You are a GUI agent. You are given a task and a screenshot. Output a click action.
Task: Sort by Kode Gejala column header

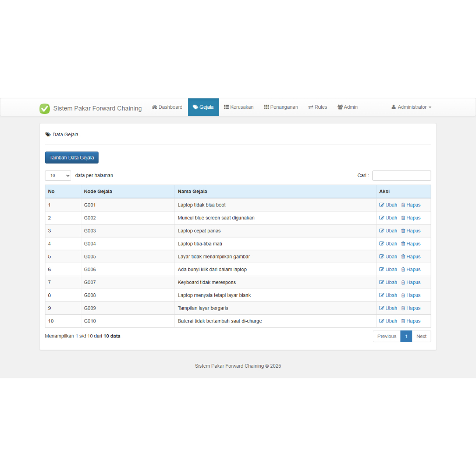[x=128, y=192]
